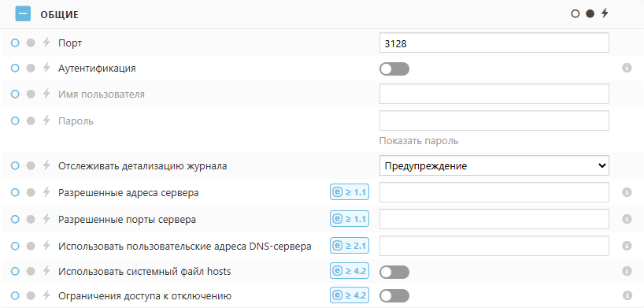The width and height of the screenshot is (644, 308).
Task: Click version badge ≥ 2.1 for DNS-сервера row
Action: click(x=350, y=246)
